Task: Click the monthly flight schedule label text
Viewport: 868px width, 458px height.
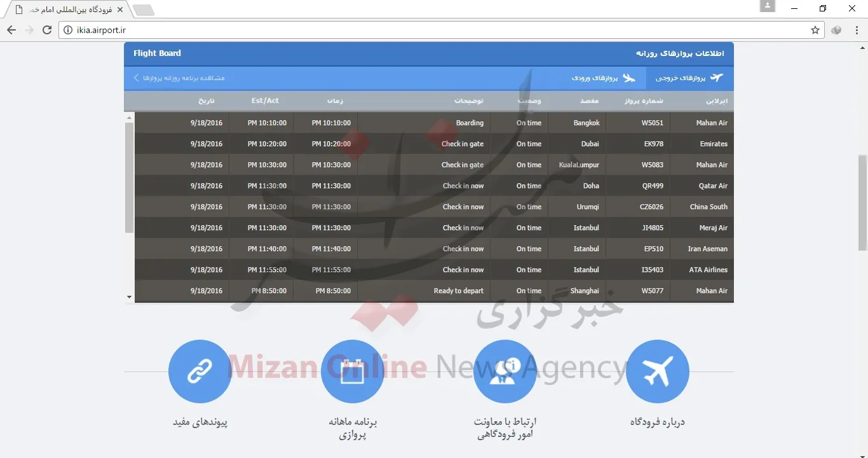Action: [353, 428]
